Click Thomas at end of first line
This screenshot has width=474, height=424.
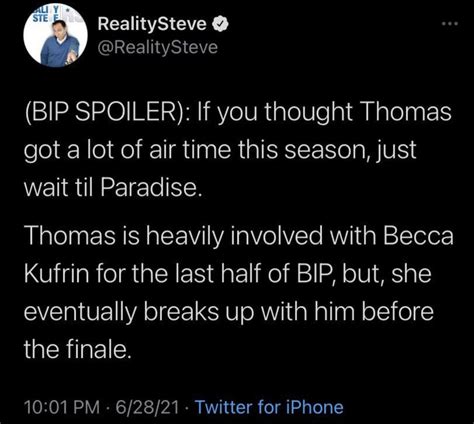(407, 111)
